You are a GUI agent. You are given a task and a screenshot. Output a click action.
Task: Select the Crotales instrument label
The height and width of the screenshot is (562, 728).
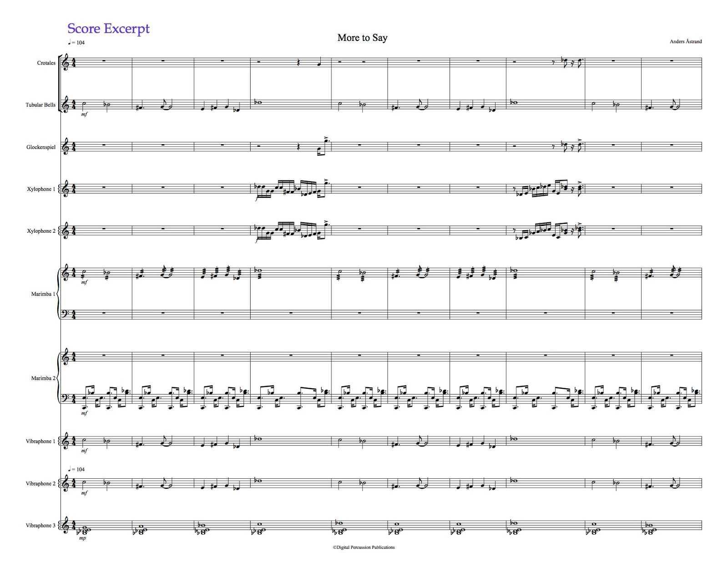coord(46,63)
